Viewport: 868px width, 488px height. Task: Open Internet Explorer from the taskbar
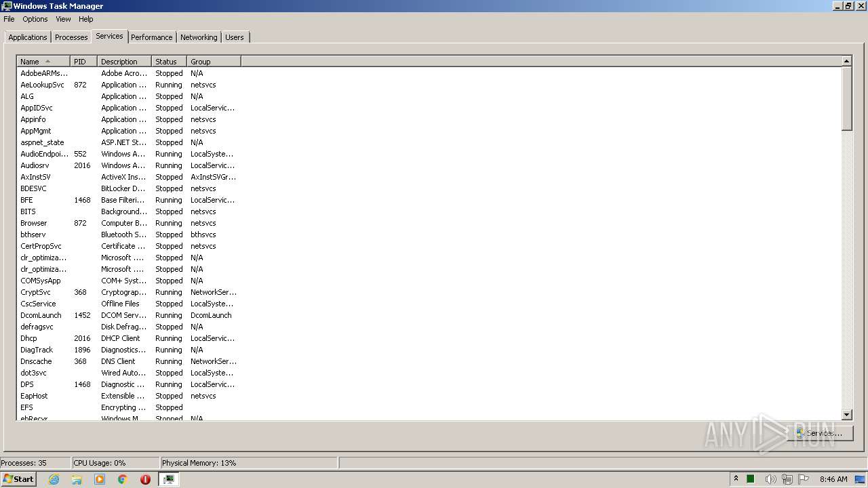coord(54,479)
